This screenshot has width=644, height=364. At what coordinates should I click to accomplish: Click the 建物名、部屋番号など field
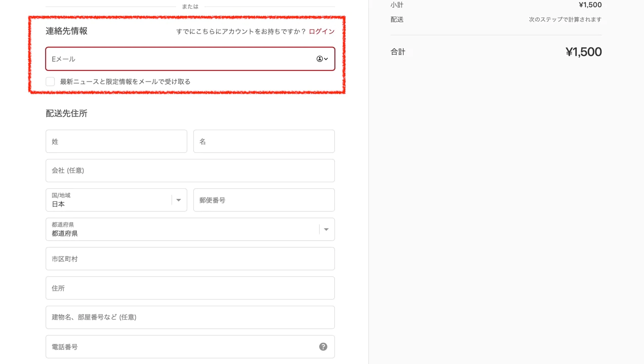tap(190, 317)
